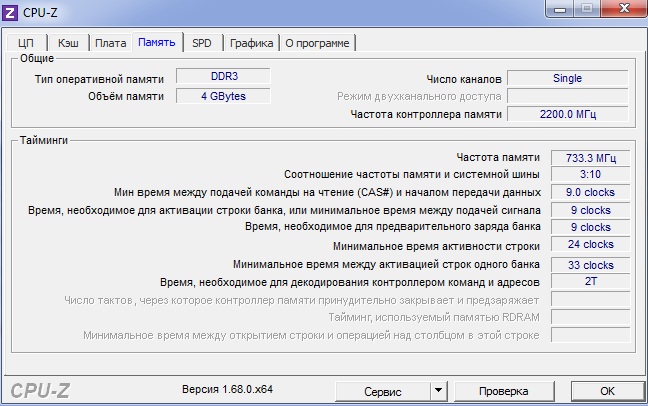Switch to the Кэш tab

pyautogui.click(x=68, y=43)
